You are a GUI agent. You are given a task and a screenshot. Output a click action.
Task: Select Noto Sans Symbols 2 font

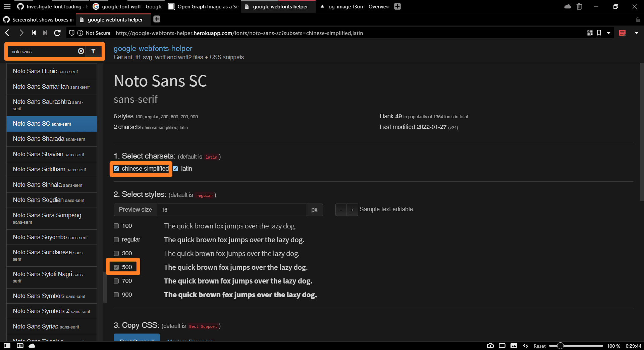(x=52, y=311)
